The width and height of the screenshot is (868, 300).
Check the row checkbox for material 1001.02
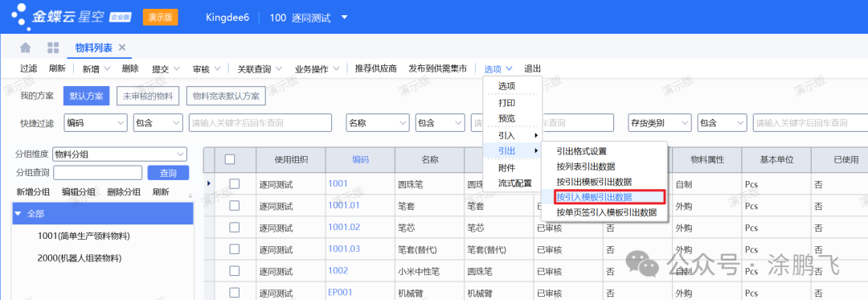(x=234, y=227)
